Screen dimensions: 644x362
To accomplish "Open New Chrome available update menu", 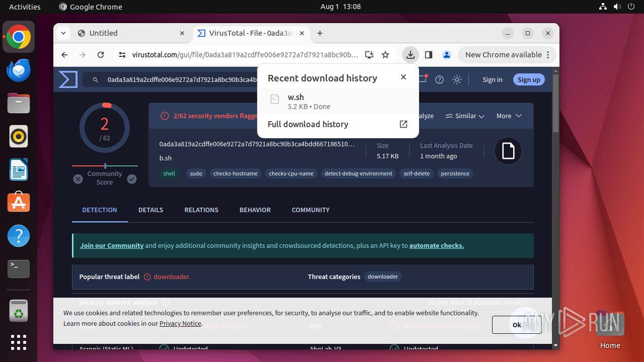I will tap(507, 55).
